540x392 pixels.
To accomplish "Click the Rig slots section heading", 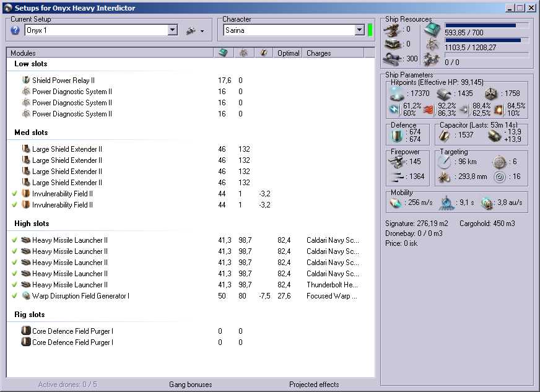I will point(30,315).
